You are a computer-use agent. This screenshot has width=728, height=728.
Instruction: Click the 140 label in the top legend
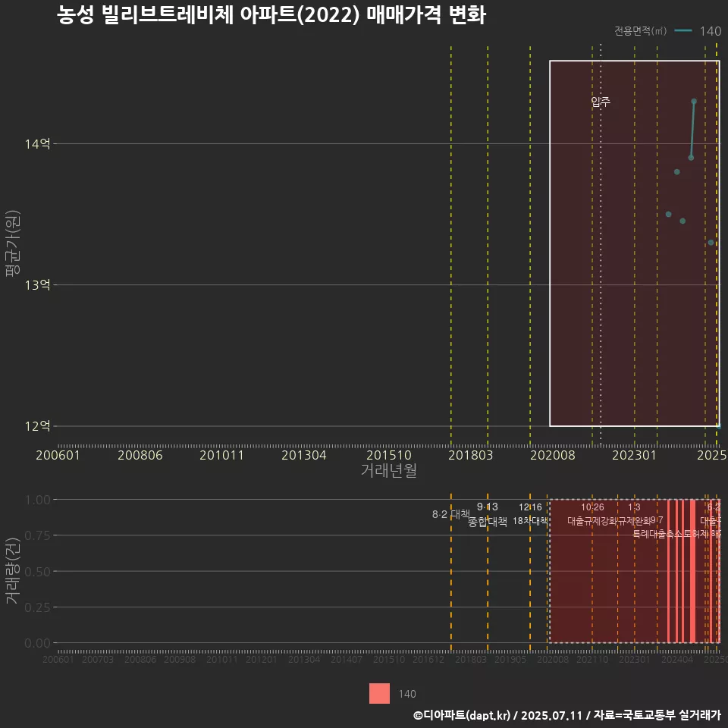pyautogui.click(x=711, y=31)
